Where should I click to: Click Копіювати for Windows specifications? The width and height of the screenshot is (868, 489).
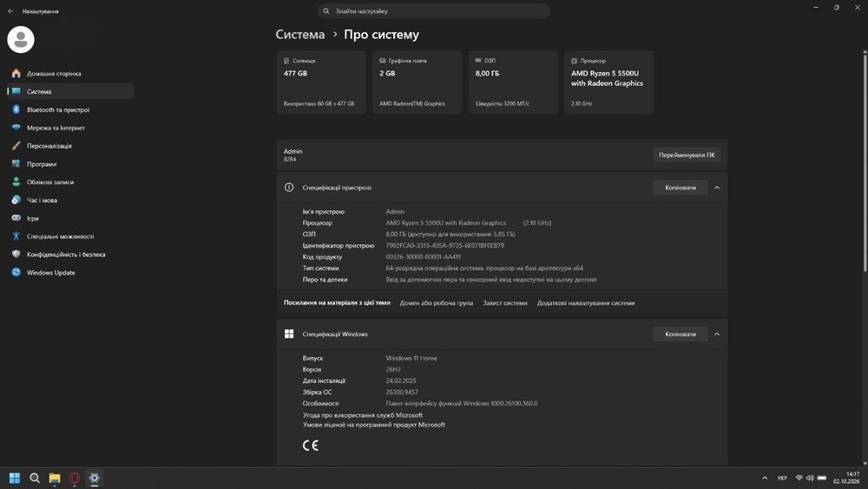[681, 334]
